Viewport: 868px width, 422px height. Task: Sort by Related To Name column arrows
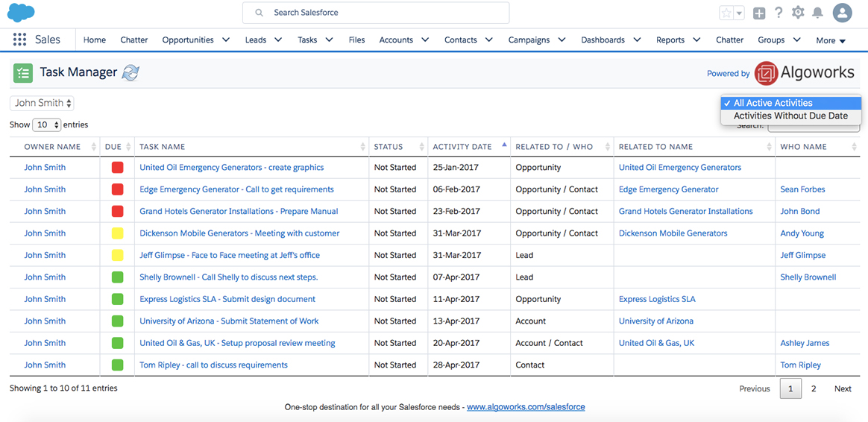pos(769,147)
